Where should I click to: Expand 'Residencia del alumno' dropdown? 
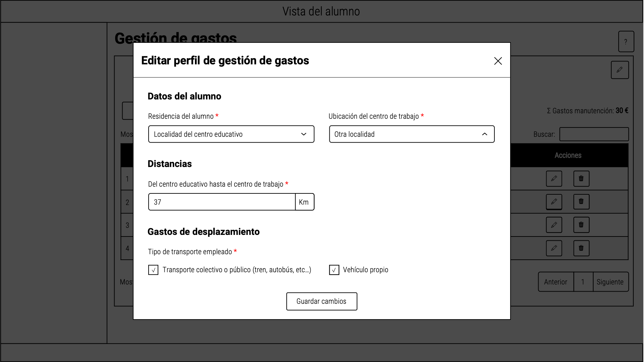click(x=231, y=134)
